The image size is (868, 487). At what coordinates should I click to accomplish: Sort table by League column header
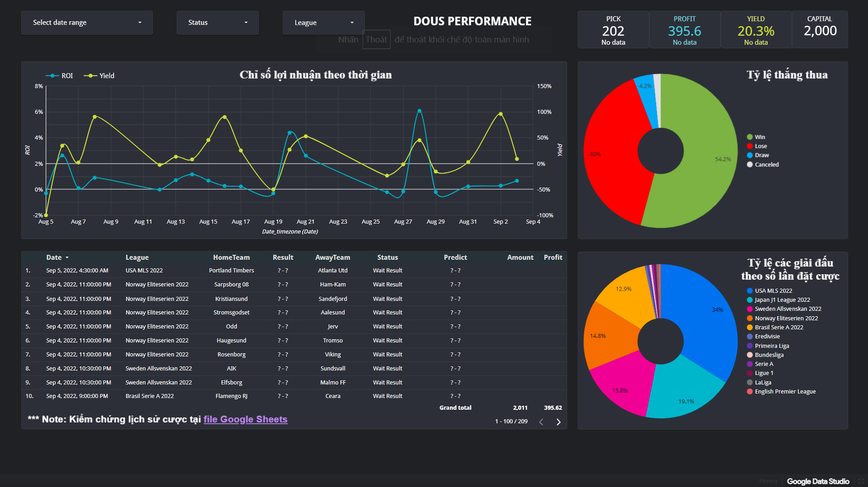click(x=137, y=258)
